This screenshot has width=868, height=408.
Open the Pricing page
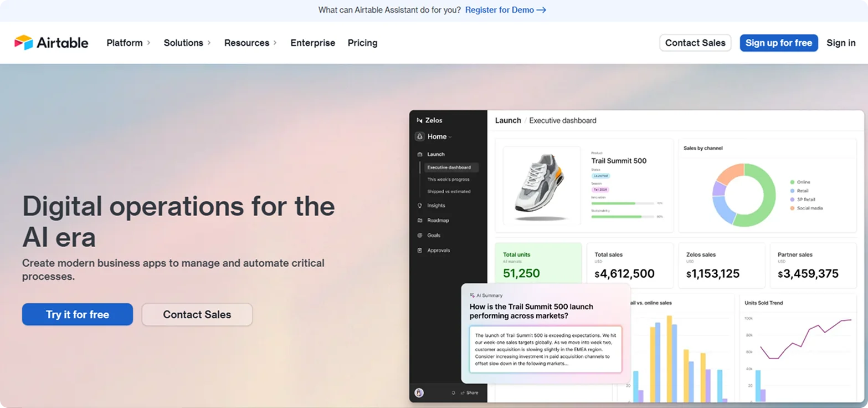click(x=363, y=43)
